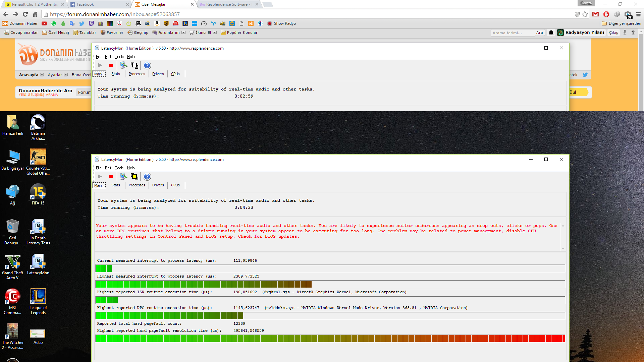Open the YouTube bookmark icon
644x362 pixels.
click(x=44, y=23)
